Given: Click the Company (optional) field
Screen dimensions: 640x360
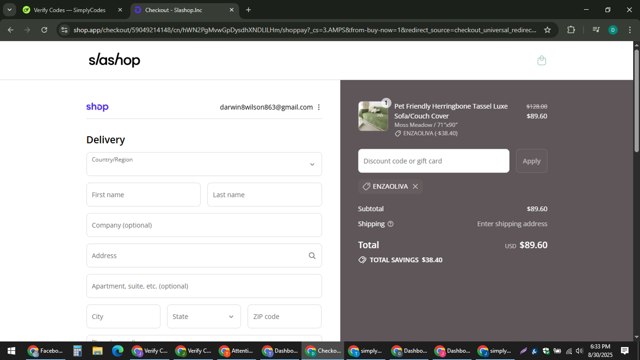Looking at the screenshot, I should point(204,225).
